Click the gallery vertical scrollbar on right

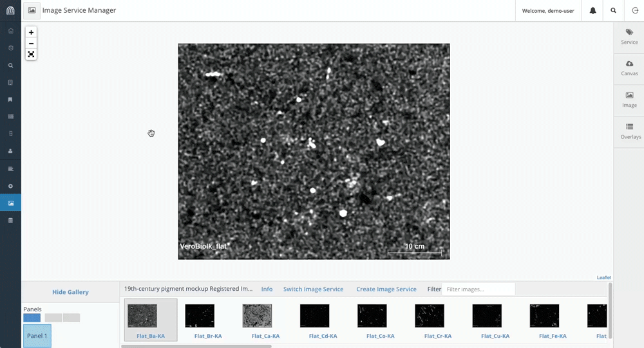point(611,310)
